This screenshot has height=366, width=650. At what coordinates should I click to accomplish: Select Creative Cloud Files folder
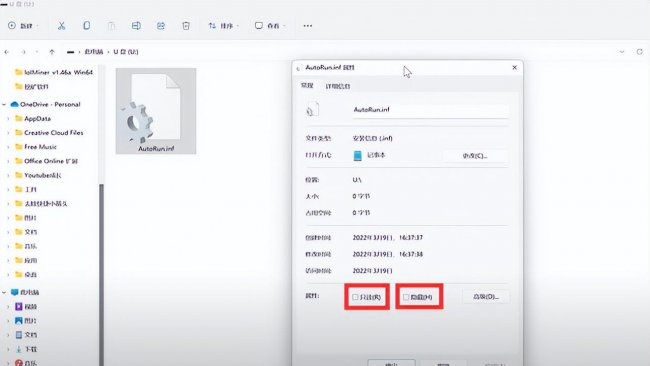tap(49, 133)
